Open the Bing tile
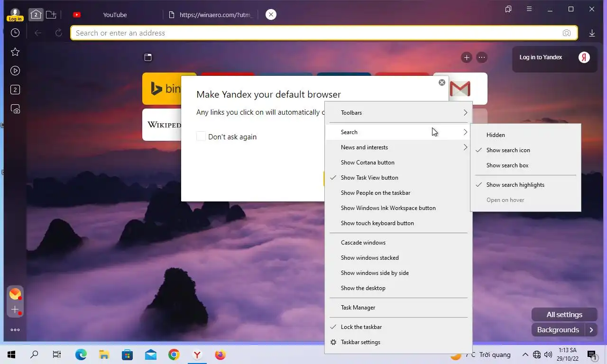The image size is (607, 364). 162,89
